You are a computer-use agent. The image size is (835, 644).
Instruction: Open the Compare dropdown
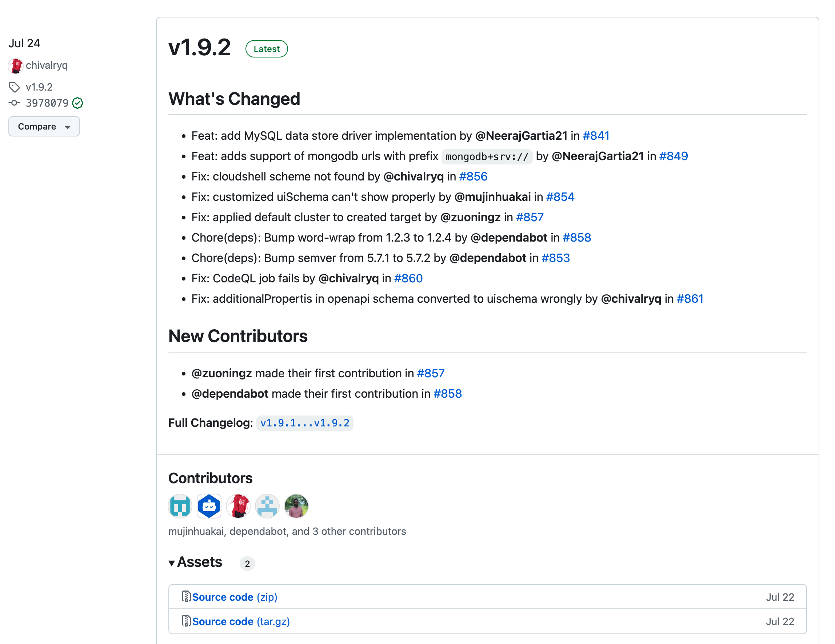point(44,127)
